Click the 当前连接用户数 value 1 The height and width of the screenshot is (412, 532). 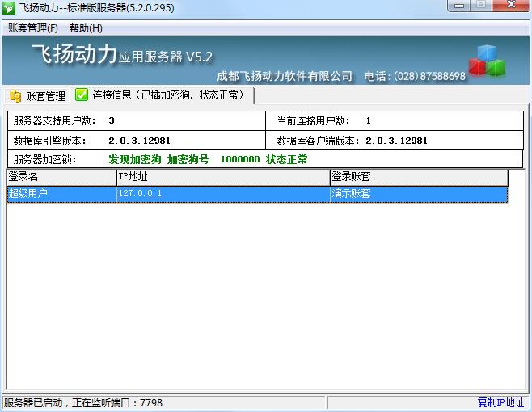369,120
